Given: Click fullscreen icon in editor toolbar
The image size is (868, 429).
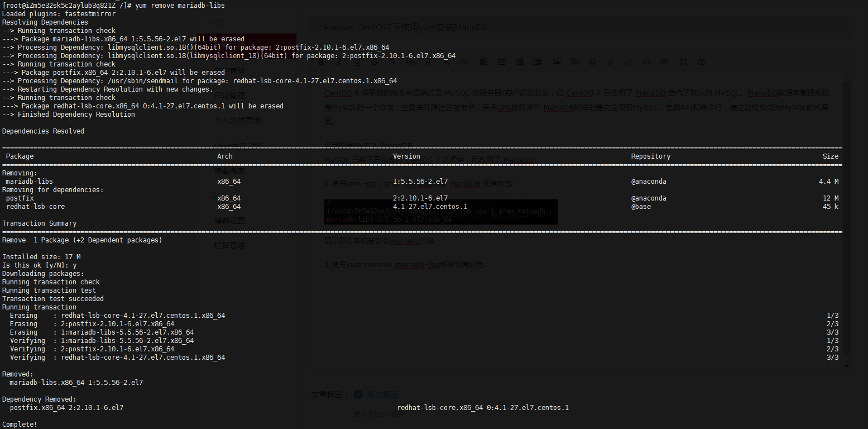Looking at the screenshot, I should (683, 62).
